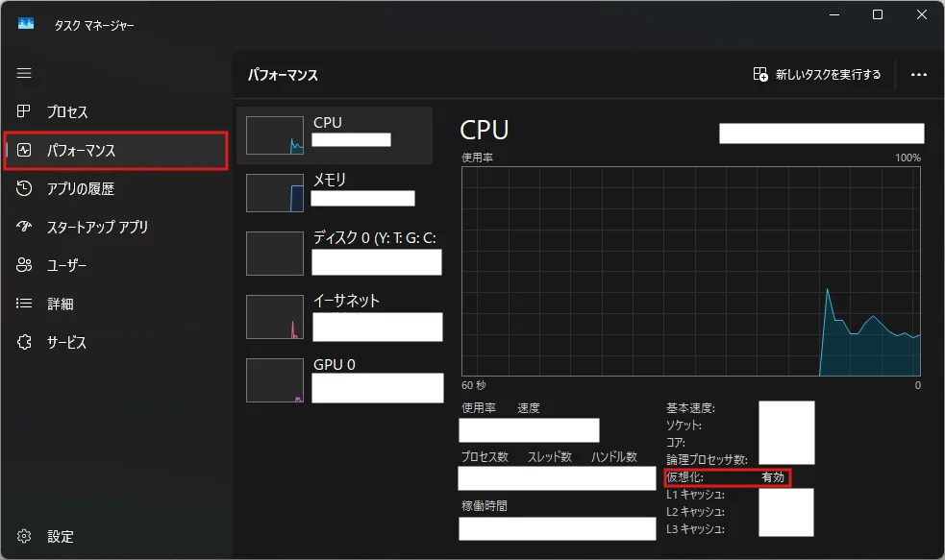Image resolution: width=945 pixels, height=560 pixels.
Task: Toggle the hamburger navigation menu icon
Action: point(24,73)
